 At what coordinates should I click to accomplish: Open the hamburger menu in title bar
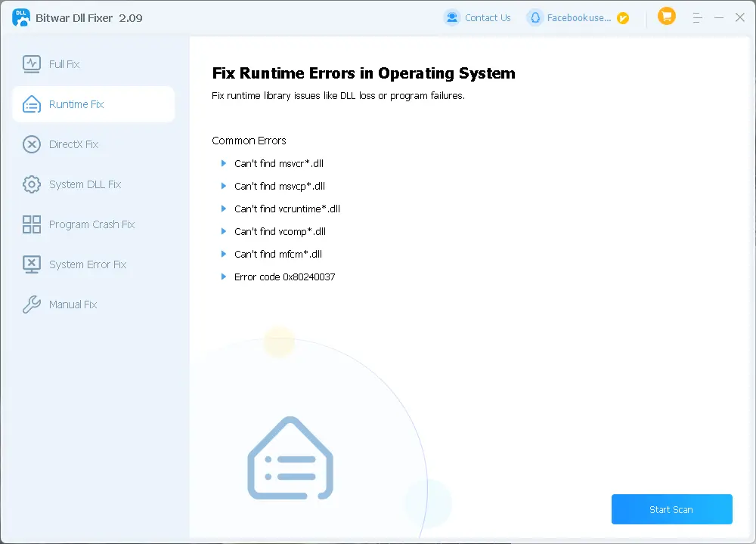(x=697, y=17)
